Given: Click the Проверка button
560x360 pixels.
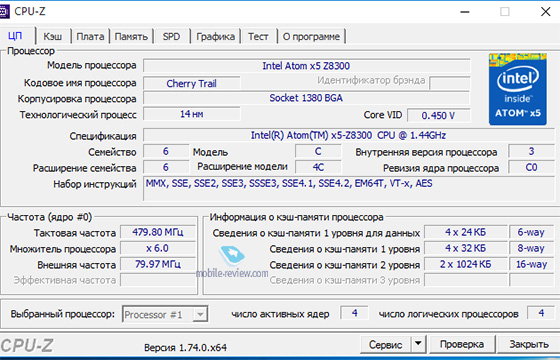Looking at the screenshot, I should 462,344.
